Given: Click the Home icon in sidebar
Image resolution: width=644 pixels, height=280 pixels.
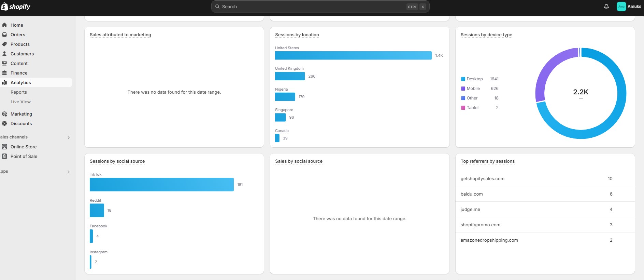Looking at the screenshot, I should tap(4, 25).
